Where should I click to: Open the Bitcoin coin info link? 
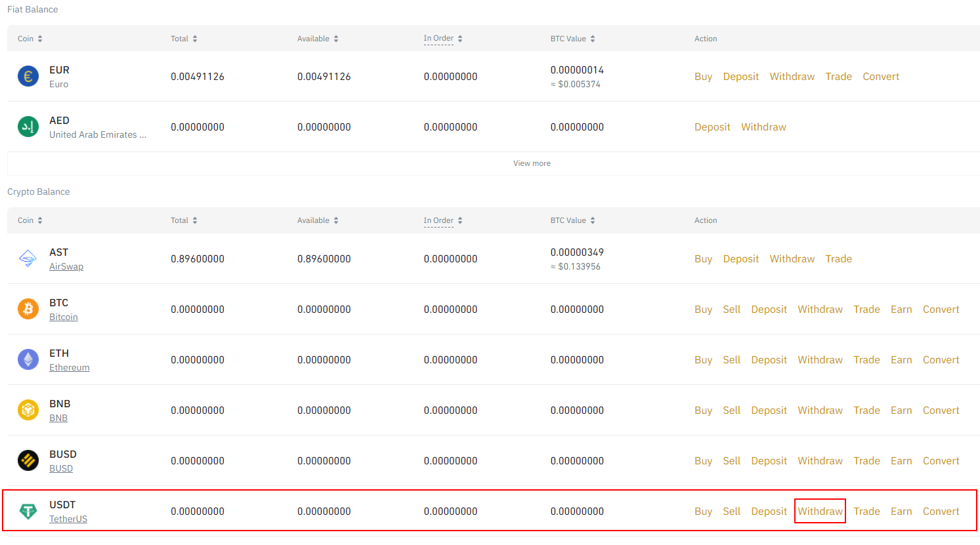pyautogui.click(x=64, y=317)
